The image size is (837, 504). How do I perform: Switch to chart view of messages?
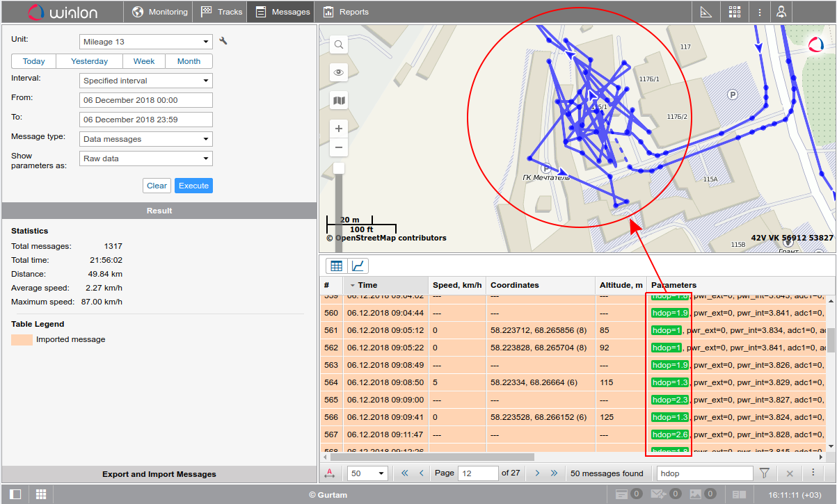click(x=358, y=266)
